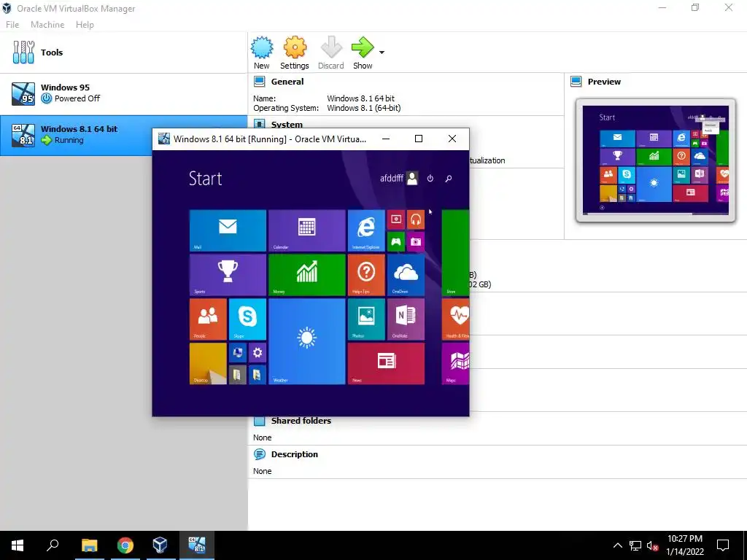Open the News tile
The width and height of the screenshot is (747, 560).
(x=386, y=363)
